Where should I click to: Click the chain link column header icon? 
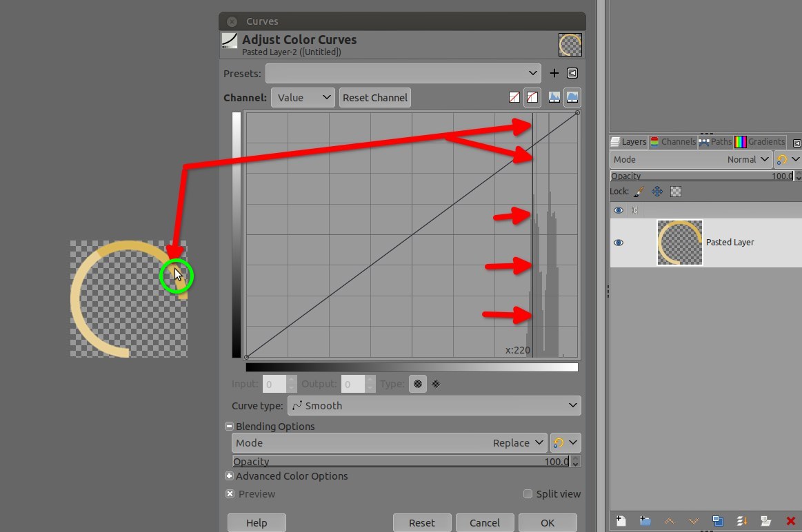634,210
